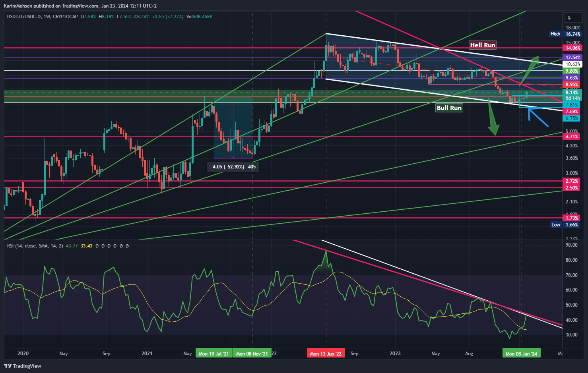Click the USDT.D+USDC.D symbol title
The height and width of the screenshot is (373, 588).
pyautogui.click(x=24, y=17)
